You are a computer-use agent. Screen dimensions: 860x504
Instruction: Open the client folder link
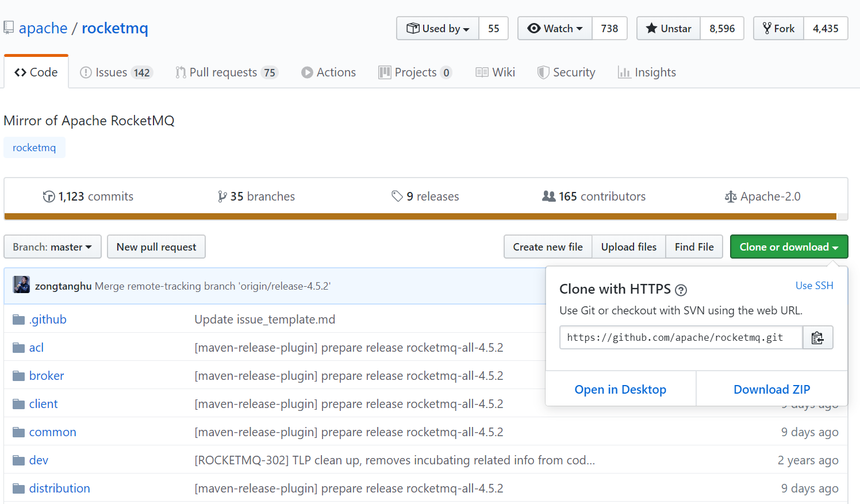pyautogui.click(x=44, y=404)
